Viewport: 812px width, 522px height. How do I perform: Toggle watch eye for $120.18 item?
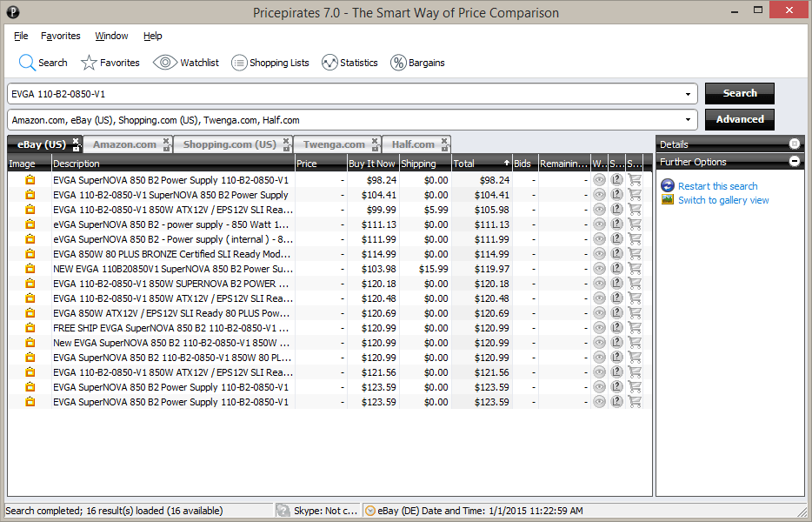599,284
